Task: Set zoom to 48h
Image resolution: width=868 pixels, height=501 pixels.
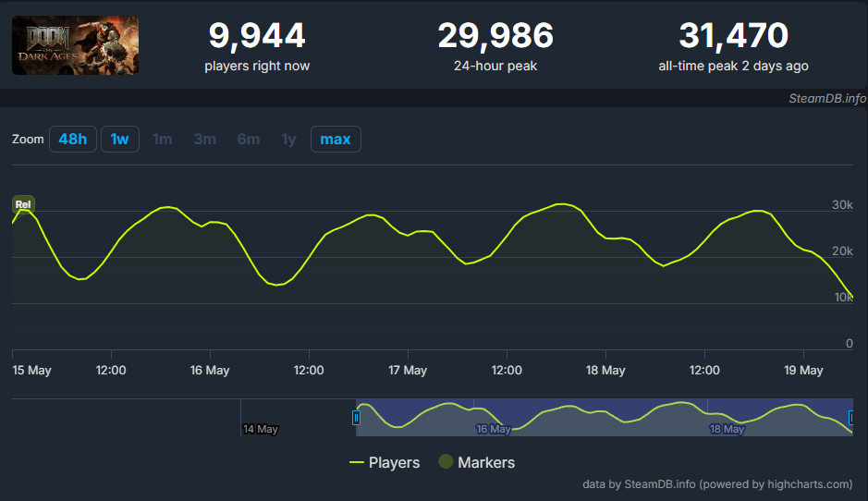Action: click(x=73, y=140)
